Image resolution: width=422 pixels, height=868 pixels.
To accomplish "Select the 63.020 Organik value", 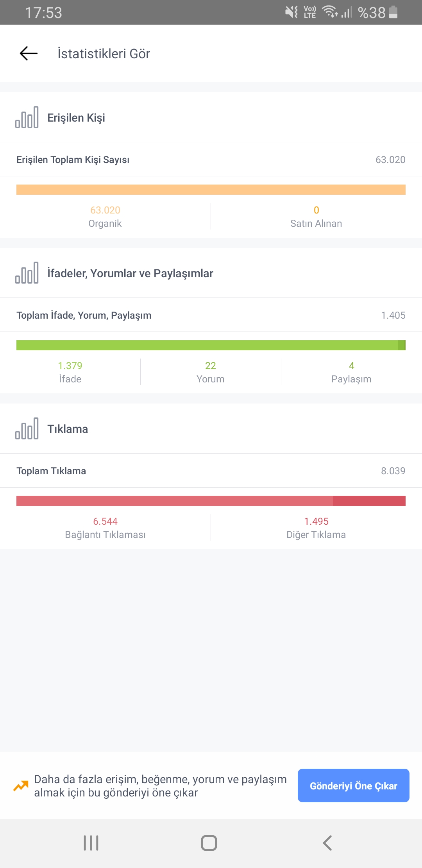I will coord(105,217).
